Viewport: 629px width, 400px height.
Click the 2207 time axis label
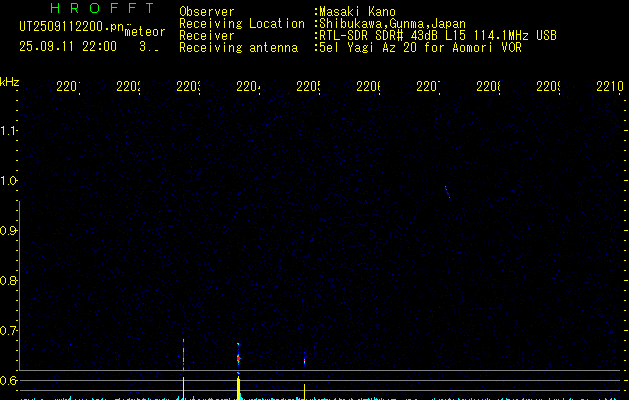pos(428,86)
